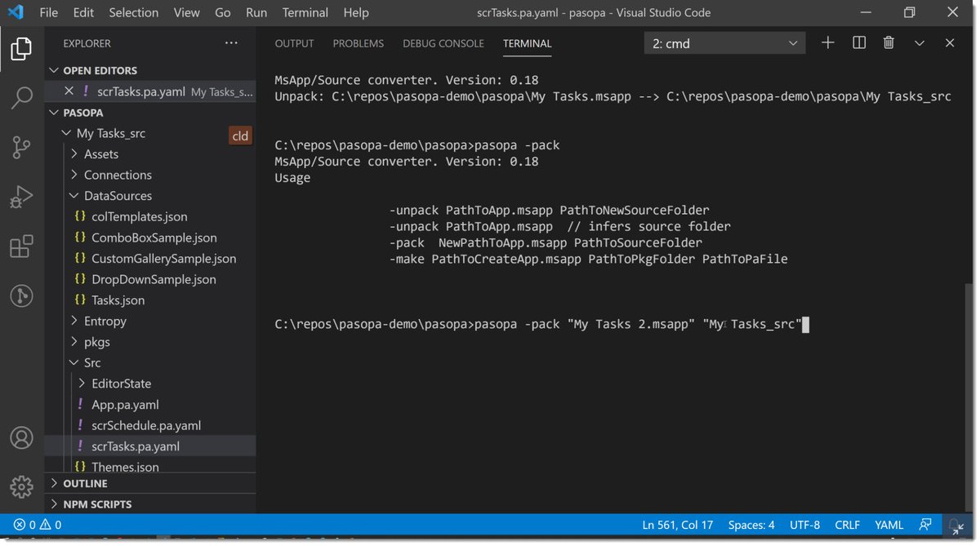Click the feedback icon in status bar
This screenshot has width=980, height=546.
[925, 525]
